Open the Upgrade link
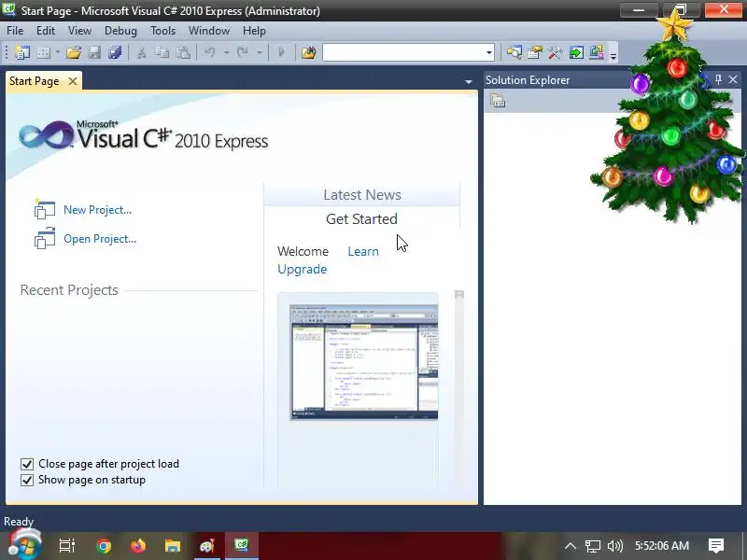The height and width of the screenshot is (560, 747). coord(302,269)
